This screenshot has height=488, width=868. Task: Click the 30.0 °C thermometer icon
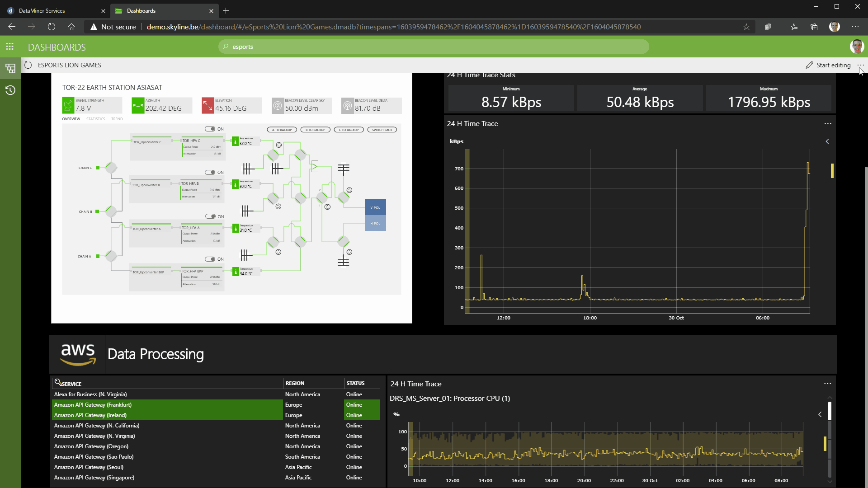click(x=235, y=184)
